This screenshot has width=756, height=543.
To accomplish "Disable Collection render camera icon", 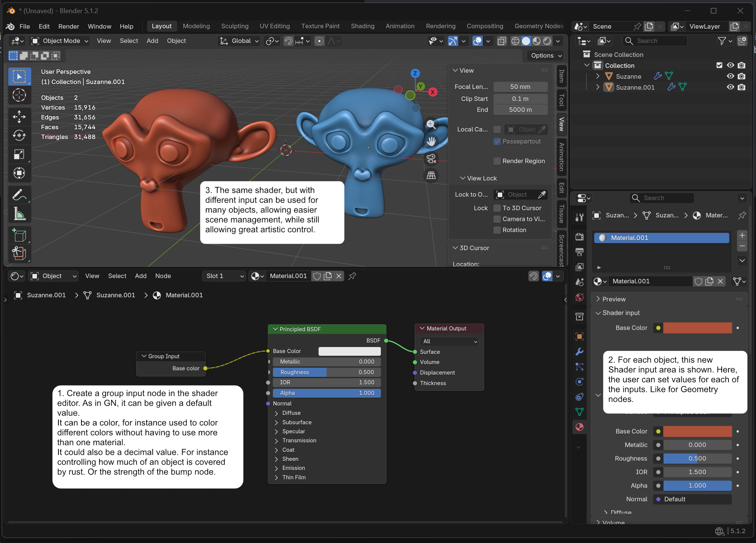I will [x=741, y=65].
